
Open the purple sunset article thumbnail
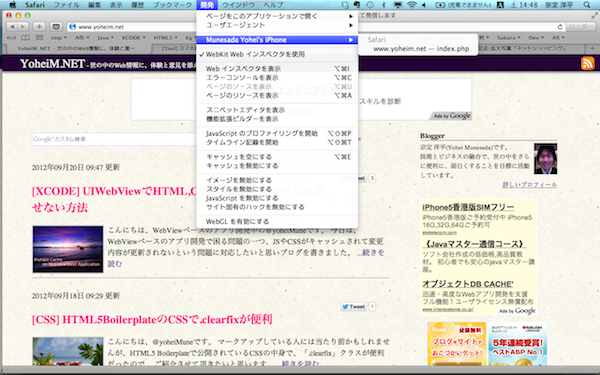(x=68, y=249)
